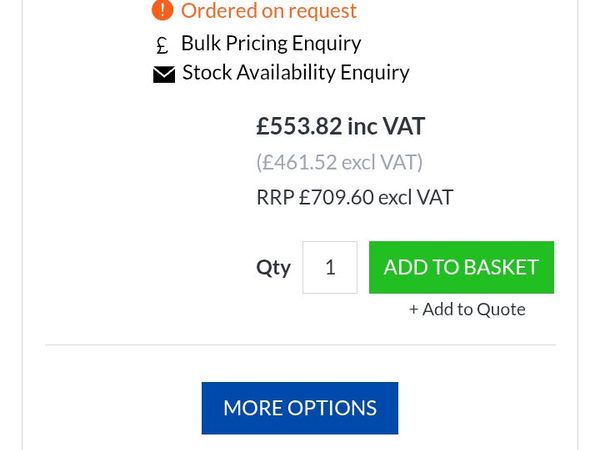Screen dimensions: 600x450
Task: Focus the quantity input box
Action: [x=330, y=267]
